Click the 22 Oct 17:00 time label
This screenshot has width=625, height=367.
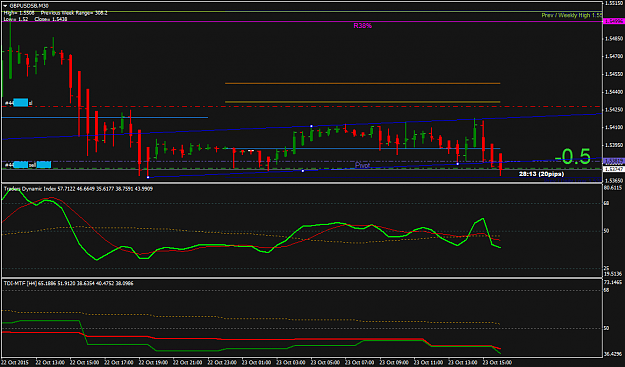(x=119, y=363)
